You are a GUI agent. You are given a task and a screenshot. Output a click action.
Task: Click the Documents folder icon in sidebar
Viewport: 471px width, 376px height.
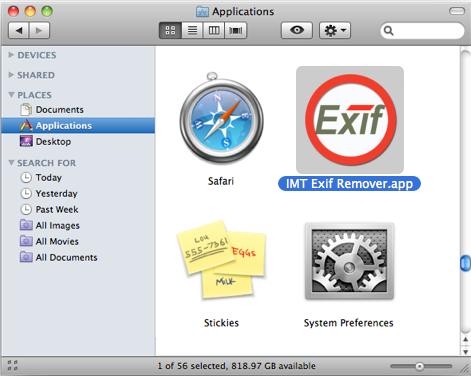(x=26, y=110)
